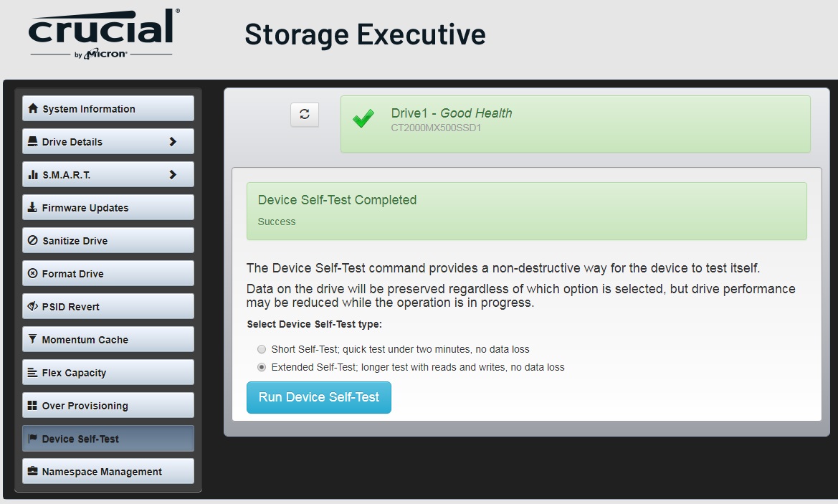Click the funnel icon on Momentum Cache
Image resolution: width=838 pixels, height=504 pixels.
32,339
